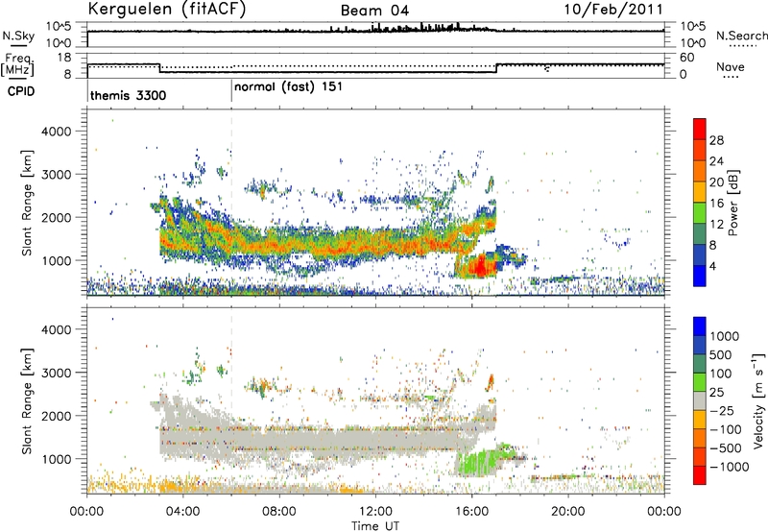
Task: Click the dashed CPID change line in the power panel
Action: [x=231, y=202]
